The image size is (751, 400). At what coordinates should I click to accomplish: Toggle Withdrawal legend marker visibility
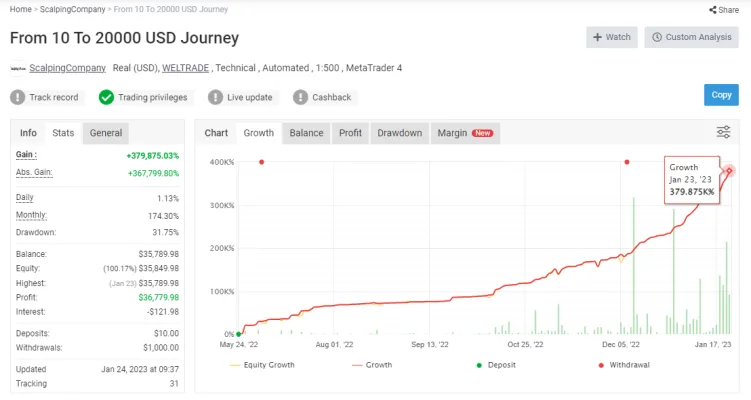pos(624,365)
